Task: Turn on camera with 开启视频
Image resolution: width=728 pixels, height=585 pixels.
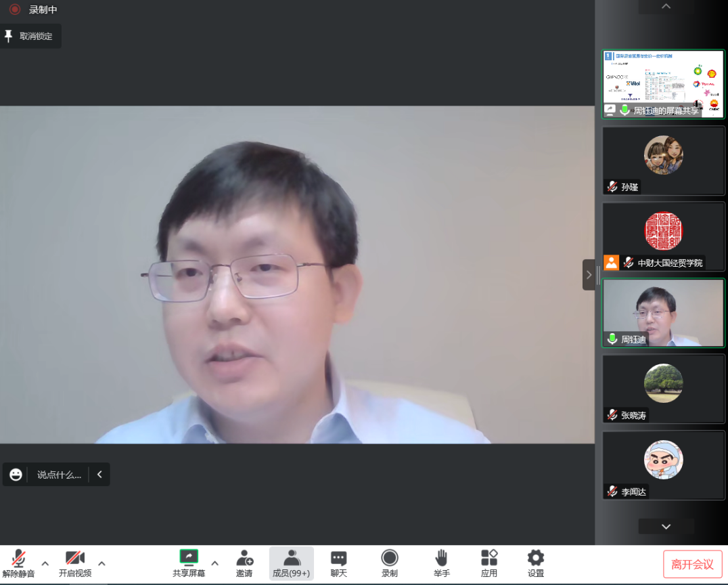Action: click(x=74, y=563)
